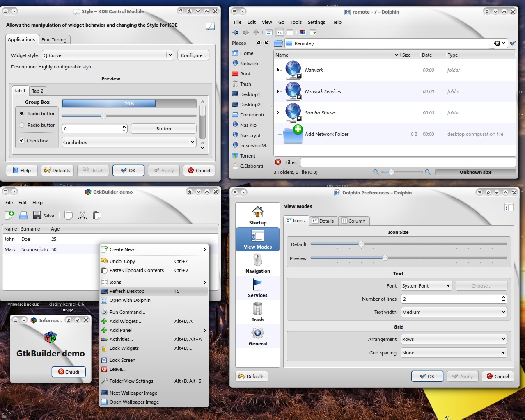Zoom out icon in Dolphin status bar
This screenshot has height=420, width=525.
coord(376,172)
